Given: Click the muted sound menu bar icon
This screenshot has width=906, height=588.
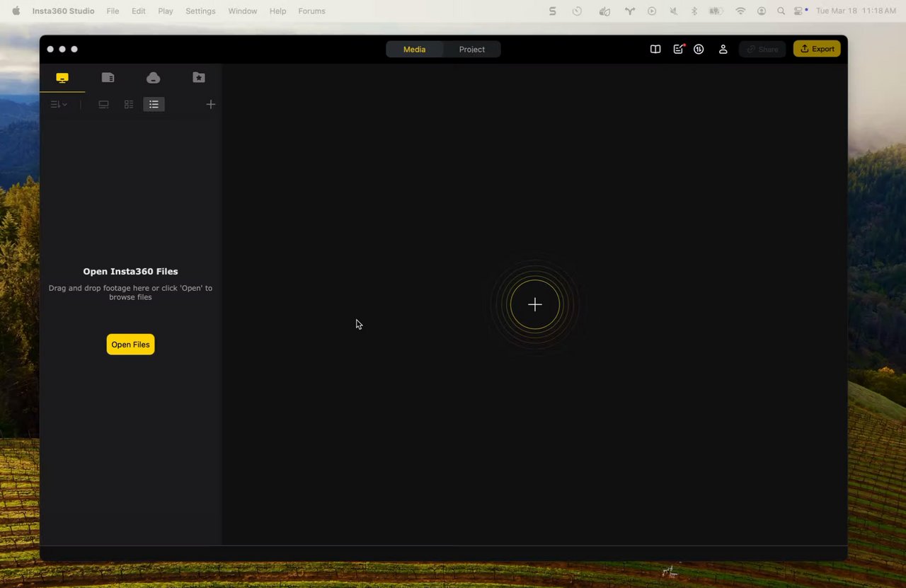Looking at the screenshot, I should click(x=673, y=11).
